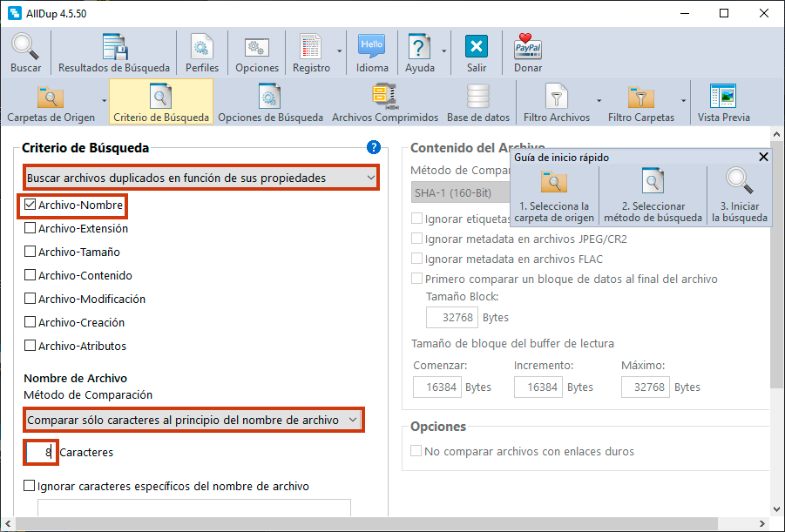Click the Donar PayPal icon
The image size is (785, 532).
(x=528, y=53)
